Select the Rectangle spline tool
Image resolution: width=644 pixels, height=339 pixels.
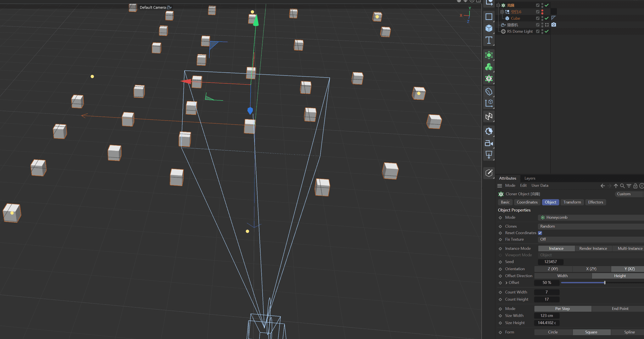pos(489,16)
